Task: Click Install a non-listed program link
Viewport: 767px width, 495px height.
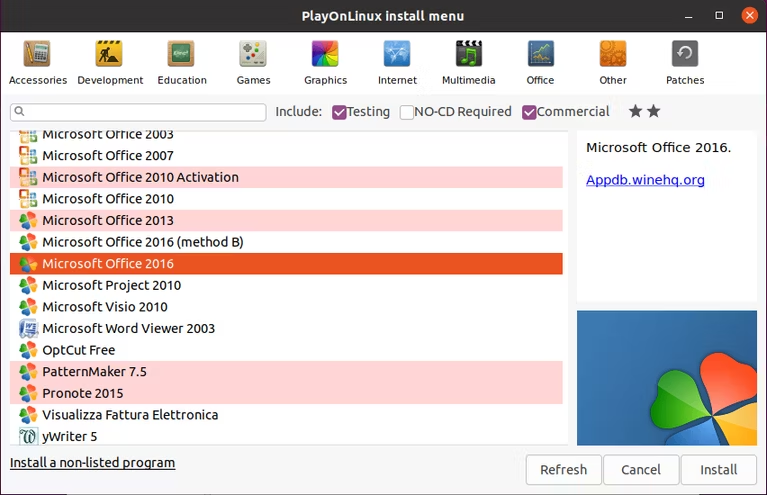Action: point(92,463)
